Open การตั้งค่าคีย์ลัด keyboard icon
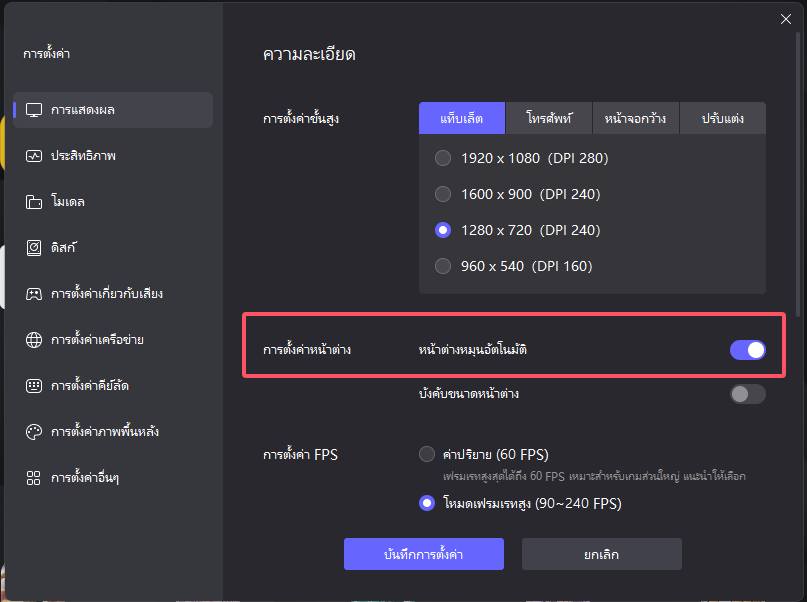The height and width of the screenshot is (602, 807). coord(34,385)
